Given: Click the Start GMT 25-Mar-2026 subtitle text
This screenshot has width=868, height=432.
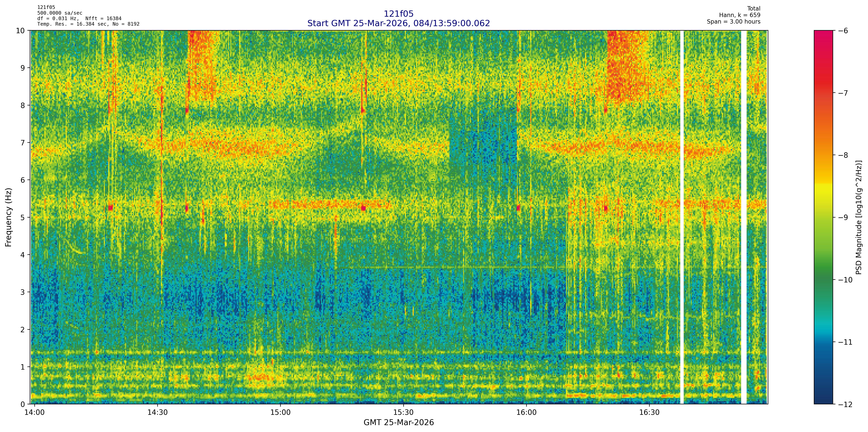Looking at the screenshot, I should tap(398, 23).
